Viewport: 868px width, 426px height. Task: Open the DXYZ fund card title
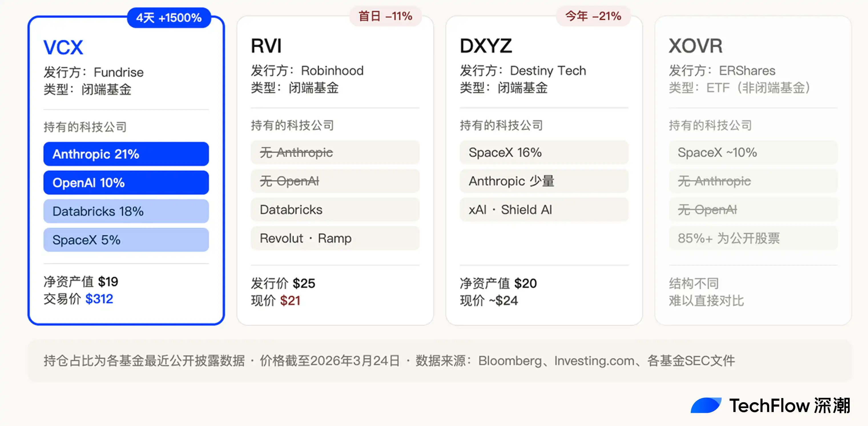tap(486, 46)
